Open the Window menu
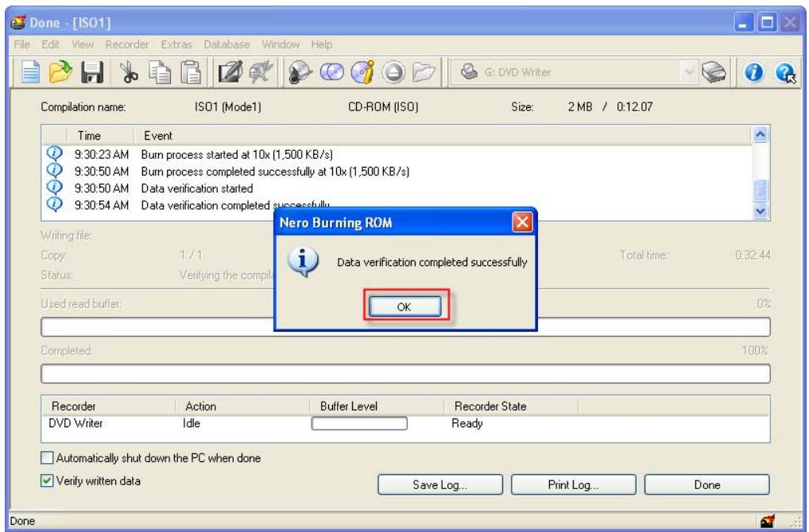809x532 pixels. point(281,44)
